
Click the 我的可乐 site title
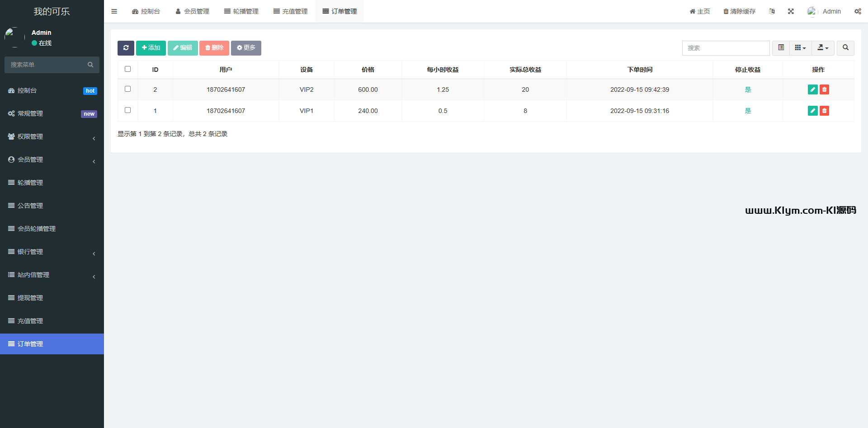52,11
